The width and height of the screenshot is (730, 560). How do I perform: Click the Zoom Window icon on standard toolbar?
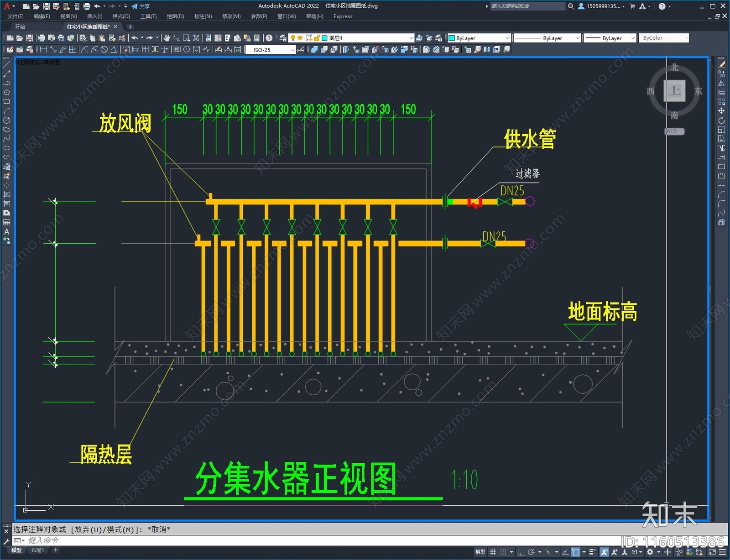click(x=186, y=38)
